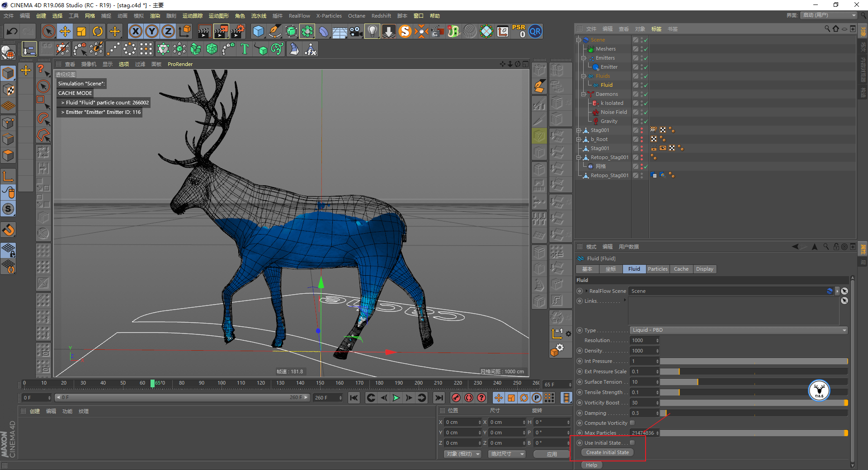
Task: Select the Move tool in top toolbar
Action: (x=65, y=31)
